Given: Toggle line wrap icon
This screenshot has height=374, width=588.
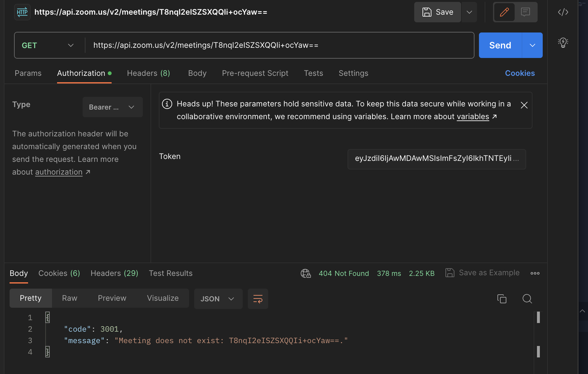Looking at the screenshot, I should 258,299.
